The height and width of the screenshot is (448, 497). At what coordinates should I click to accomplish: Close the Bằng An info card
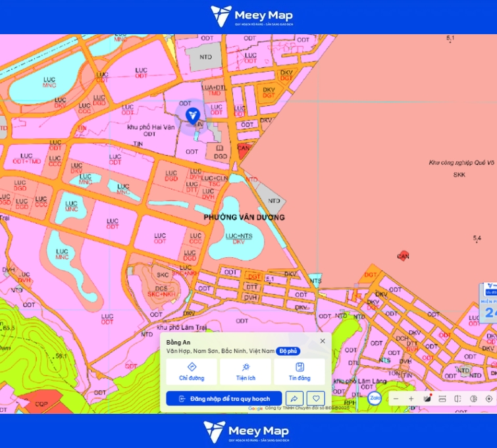click(323, 341)
